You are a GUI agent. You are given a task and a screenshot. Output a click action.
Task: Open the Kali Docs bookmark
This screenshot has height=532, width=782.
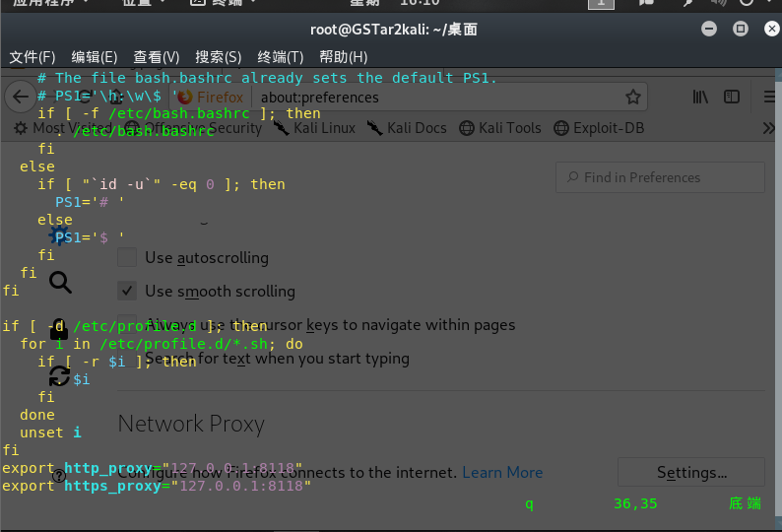(x=407, y=128)
